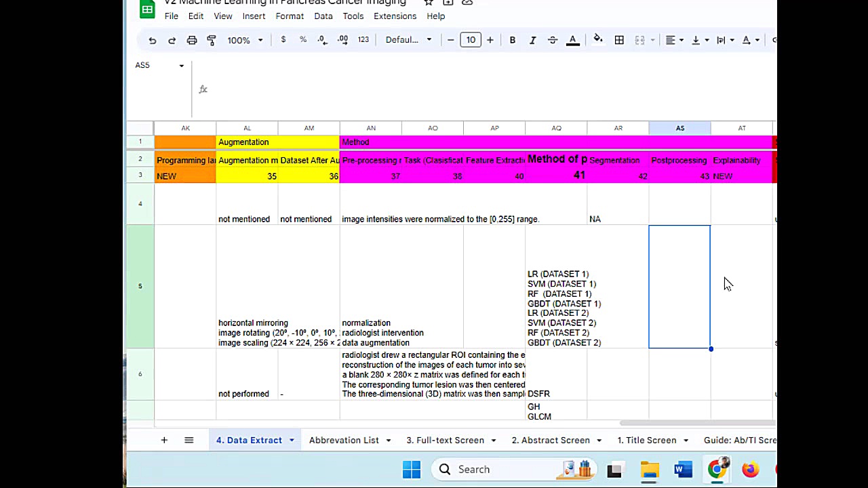Click the DSFR cell in row 6
Screen dimensions: 868x488
coord(556,374)
